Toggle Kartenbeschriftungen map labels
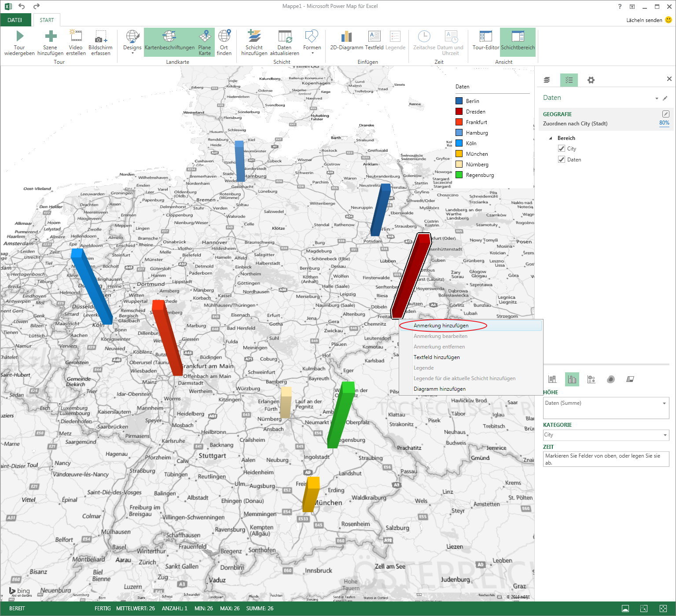The image size is (676, 616). click(169, 43)
